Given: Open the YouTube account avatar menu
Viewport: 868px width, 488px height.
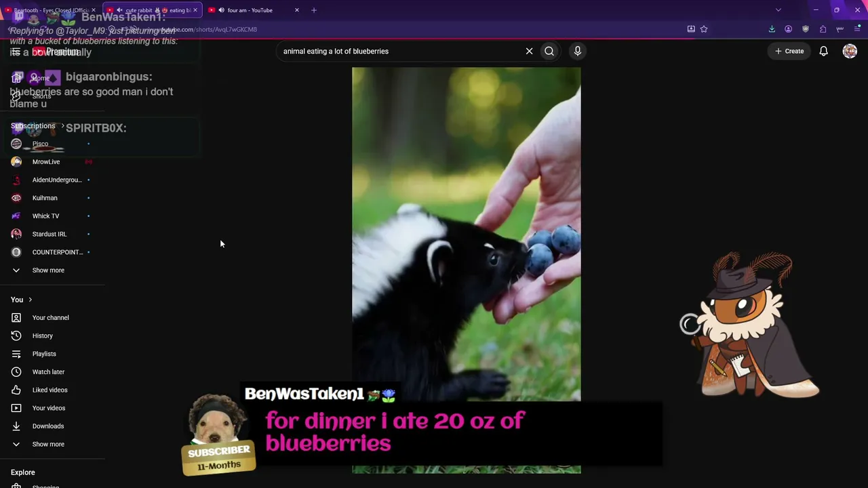Looking at the screenshot, I should click(x=850, y=51).
